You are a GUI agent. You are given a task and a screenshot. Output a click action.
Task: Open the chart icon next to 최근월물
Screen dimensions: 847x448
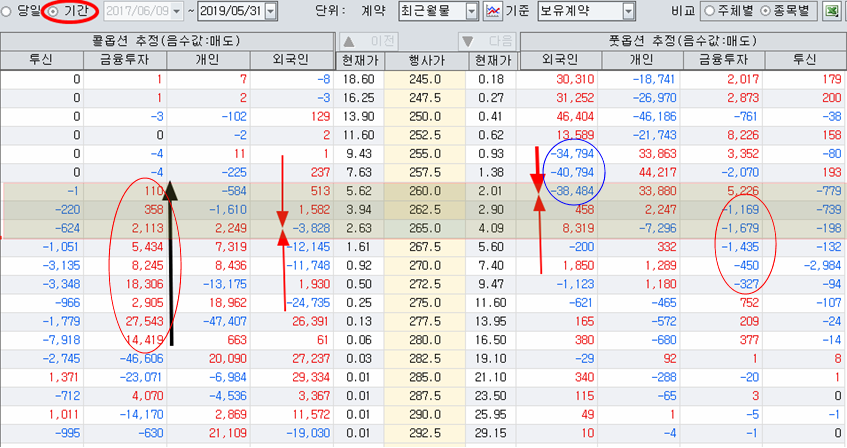pos(492,11)
